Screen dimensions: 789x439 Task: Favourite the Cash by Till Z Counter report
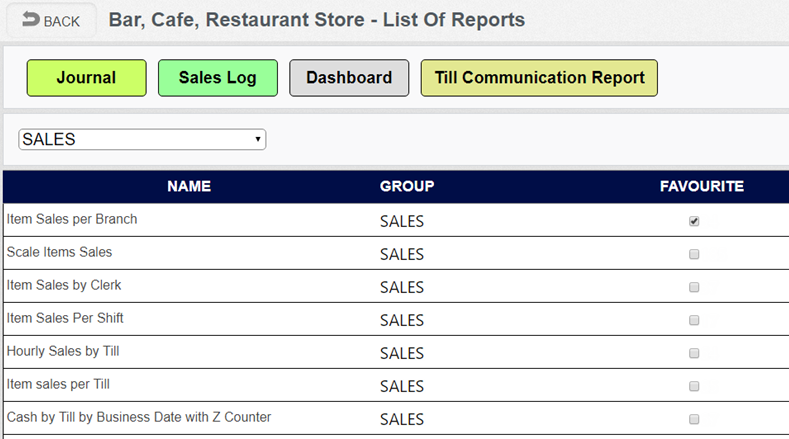pos(694,419)
